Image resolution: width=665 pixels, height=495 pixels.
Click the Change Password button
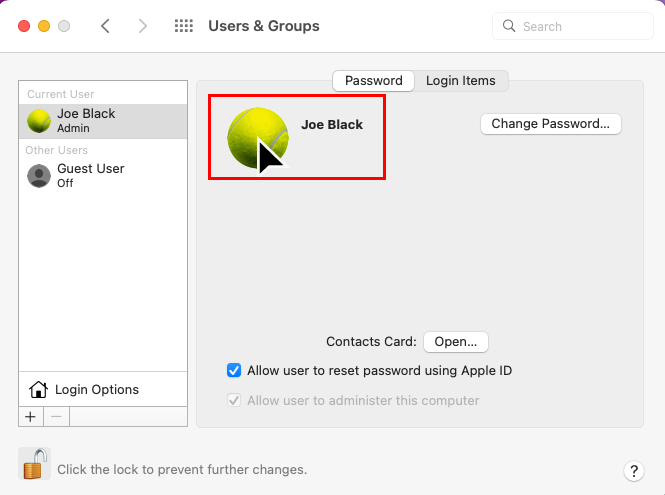pos(551,124)
